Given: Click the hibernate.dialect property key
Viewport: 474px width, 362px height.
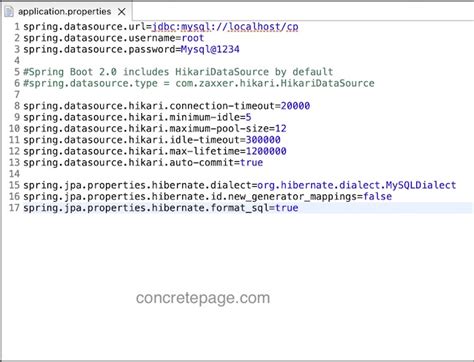Looking at the screenshot, I should 137,185.
